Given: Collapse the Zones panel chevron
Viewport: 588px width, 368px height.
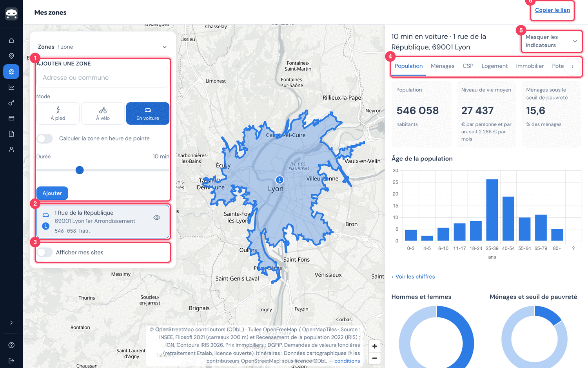Looking at the screenshot, I should click(x=165, y=47).
